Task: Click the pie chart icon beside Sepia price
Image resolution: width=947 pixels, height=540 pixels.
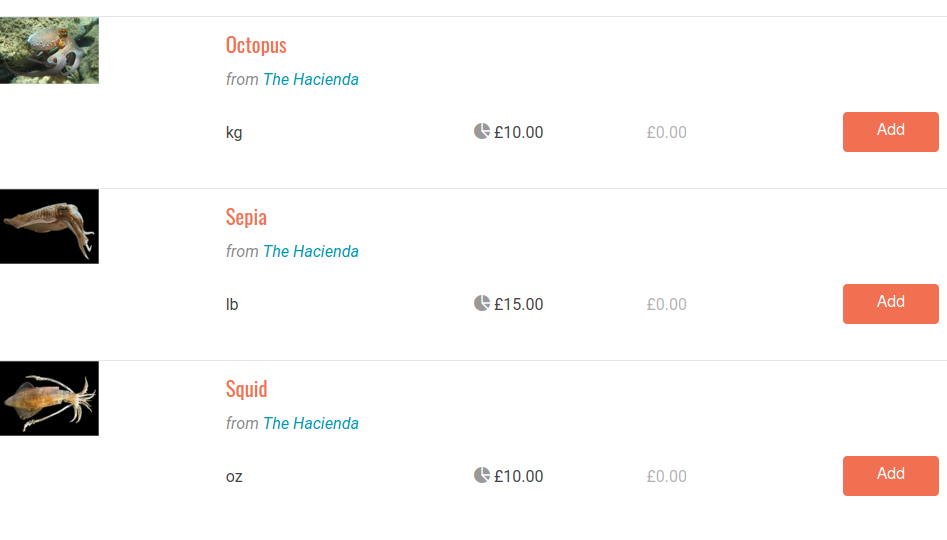Action: [x=482, y=303]
